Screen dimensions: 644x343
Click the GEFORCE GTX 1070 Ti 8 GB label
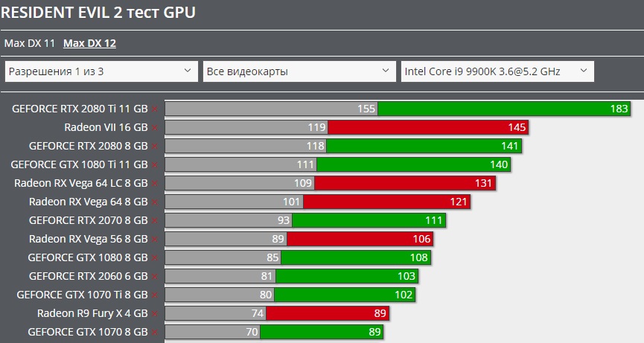pos(82,295)
